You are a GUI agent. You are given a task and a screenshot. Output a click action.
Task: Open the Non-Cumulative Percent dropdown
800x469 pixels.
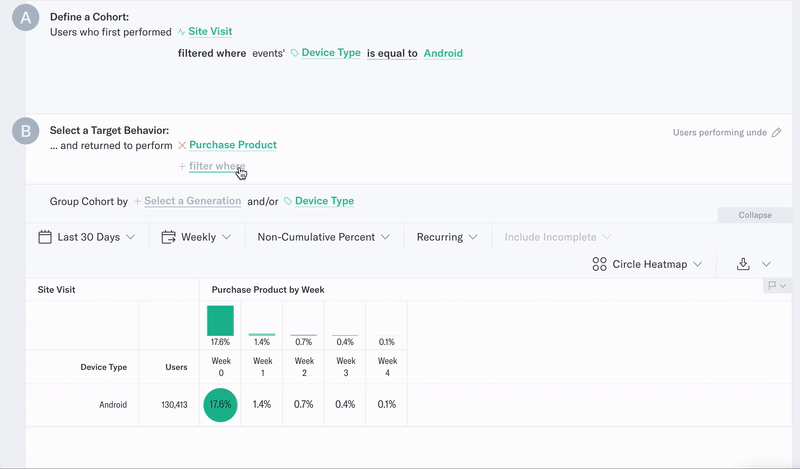[x=323, y=237]
